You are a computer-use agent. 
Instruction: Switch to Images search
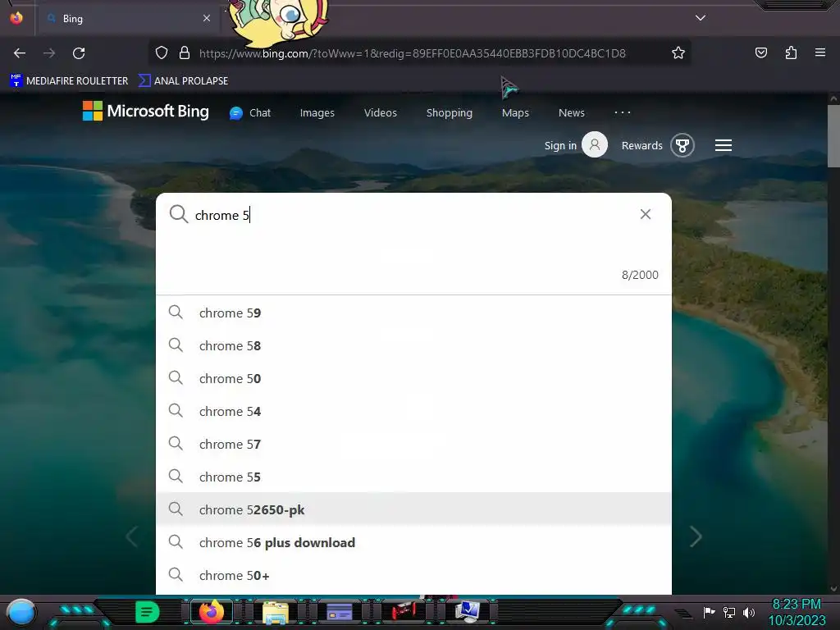pos(317,113)
